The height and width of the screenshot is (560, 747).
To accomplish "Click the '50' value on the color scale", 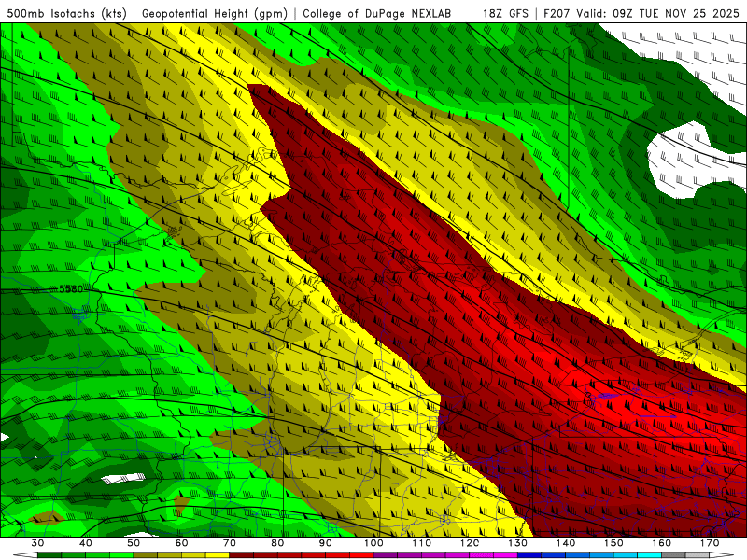I will point(134,543).
